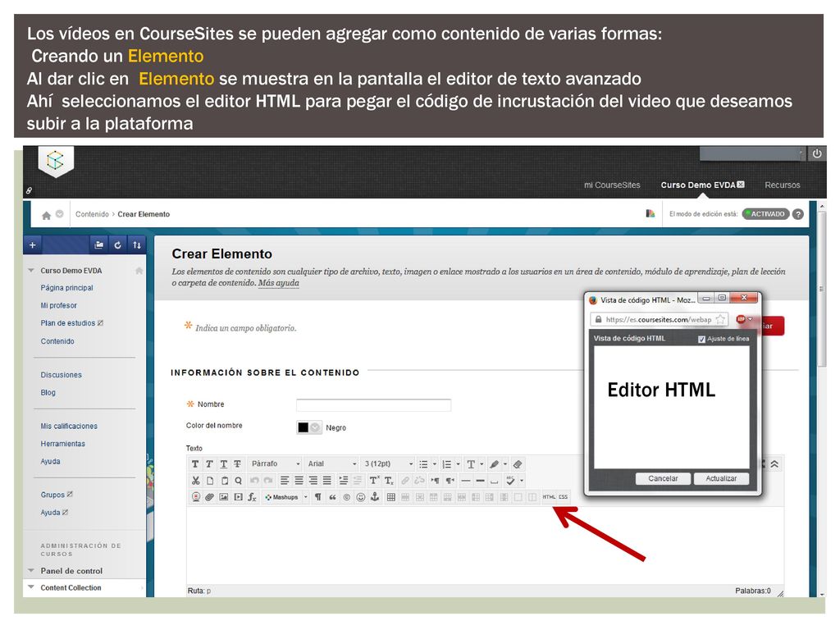Open the HTML code view button

[x=549, y=497]
